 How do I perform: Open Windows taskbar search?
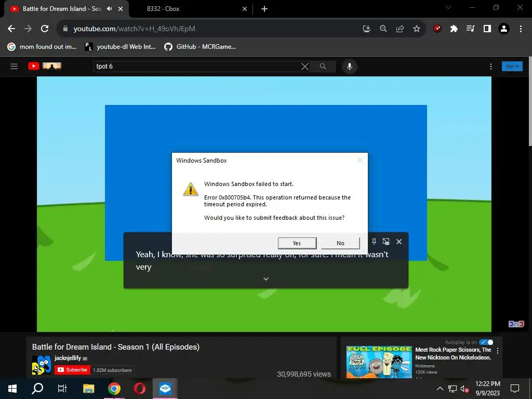[37, 389]
